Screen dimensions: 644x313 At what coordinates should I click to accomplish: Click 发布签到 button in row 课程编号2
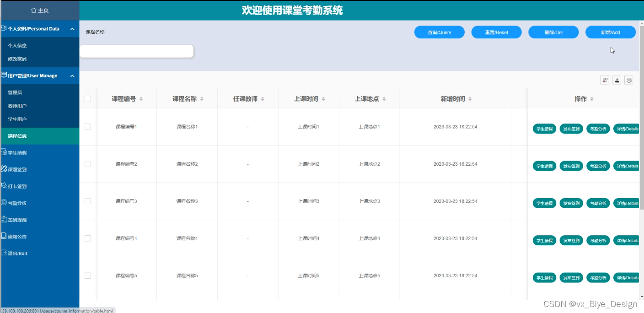tap(571, 166)
